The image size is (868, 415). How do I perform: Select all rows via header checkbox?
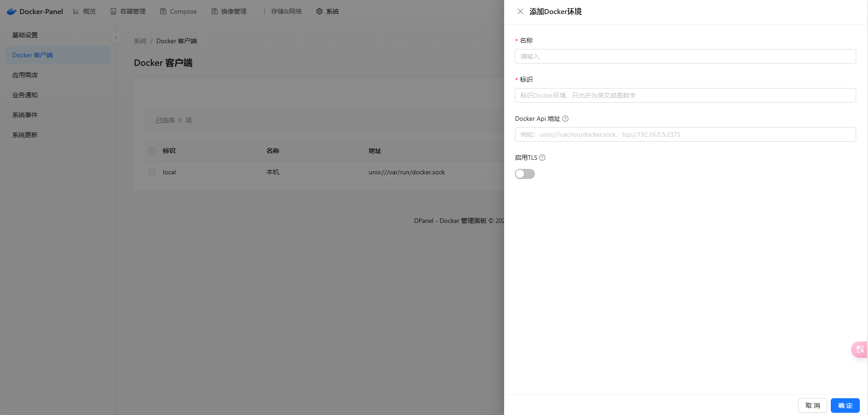tap(152, 150)
